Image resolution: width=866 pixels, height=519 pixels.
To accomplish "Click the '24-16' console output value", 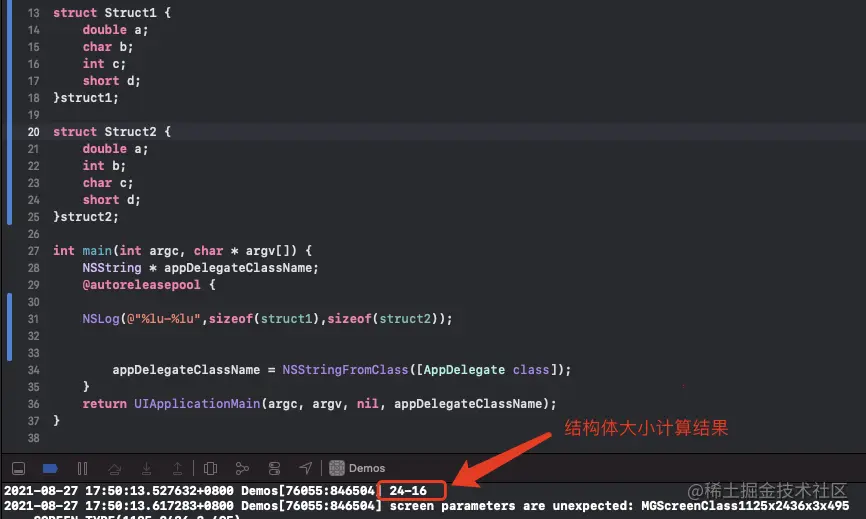I will [408, 491].
